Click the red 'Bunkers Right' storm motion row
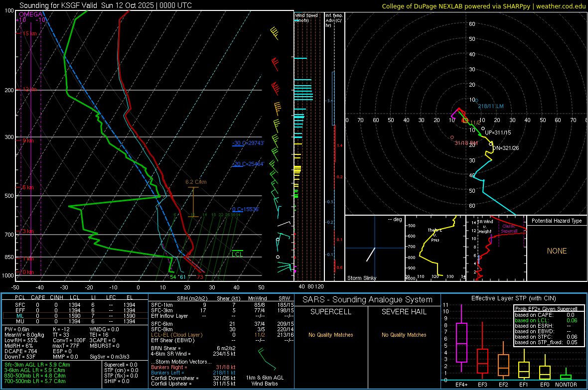Screen dimensions: 588x390 (x=193, y=367)
